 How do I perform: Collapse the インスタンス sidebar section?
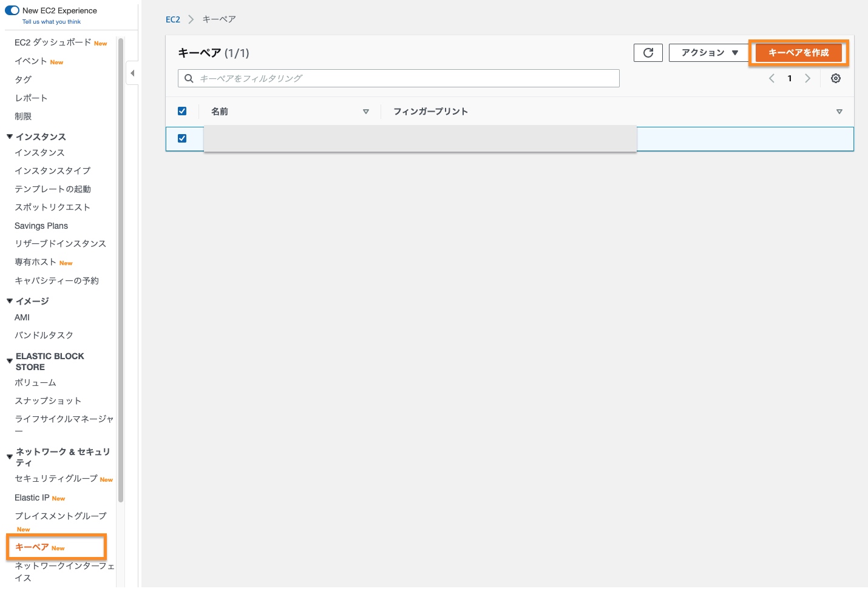[10, 137]
